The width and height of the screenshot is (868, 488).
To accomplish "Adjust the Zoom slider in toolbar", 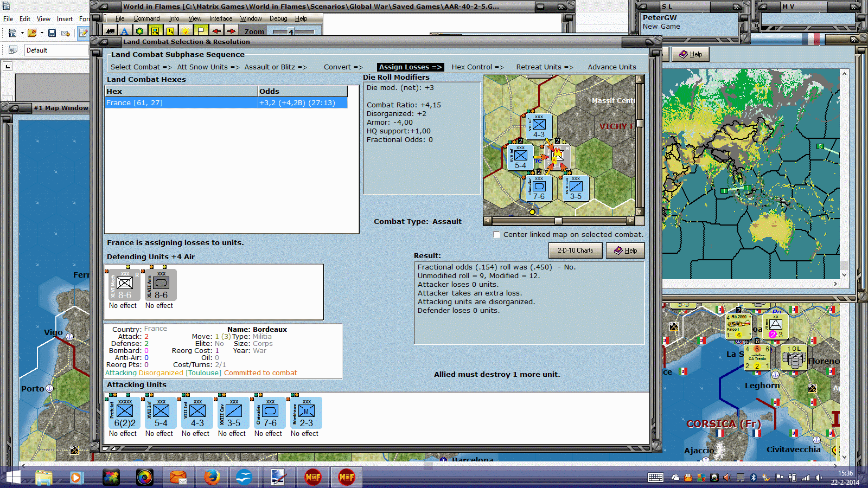I will 293,31.
